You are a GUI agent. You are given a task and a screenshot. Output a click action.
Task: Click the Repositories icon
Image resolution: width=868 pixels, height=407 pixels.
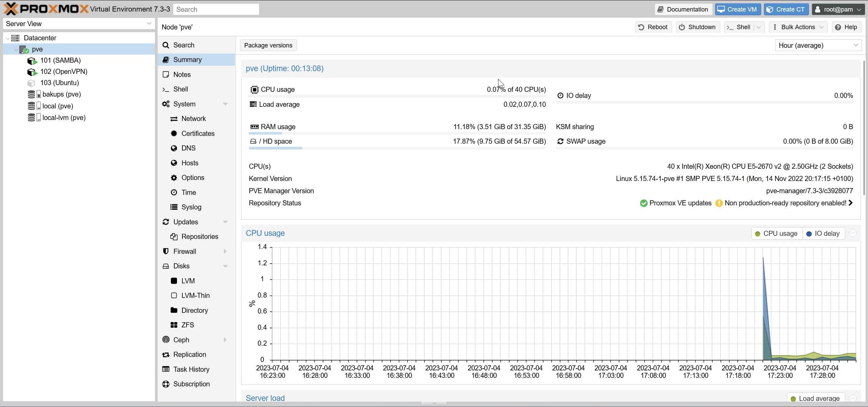click(x=174, y=237)
